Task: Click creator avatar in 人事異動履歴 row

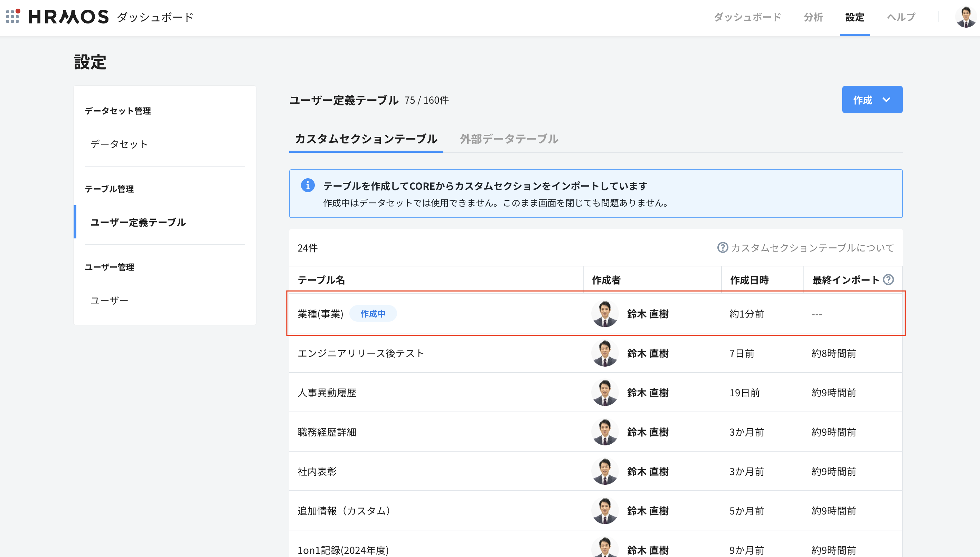Action: [x=605, y=393]
